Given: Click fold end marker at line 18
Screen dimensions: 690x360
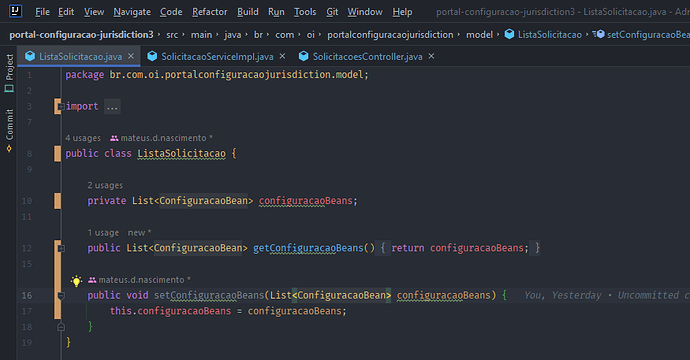Looking at the screenshot, I should click(61, 327).
